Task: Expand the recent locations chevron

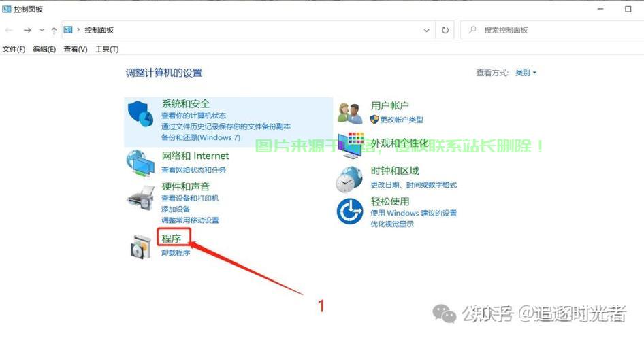Action: (42, 30)
